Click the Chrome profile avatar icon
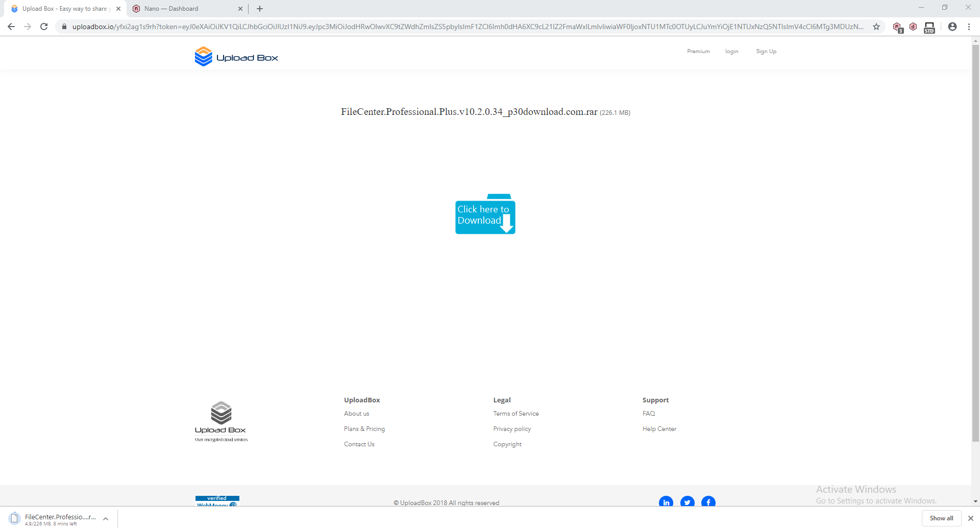 tap(952, 27)
